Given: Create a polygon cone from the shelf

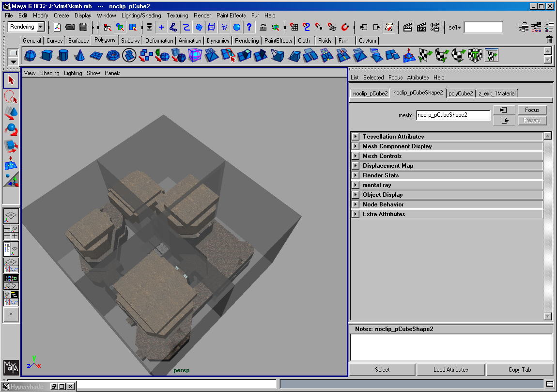Looking at the screenshot, I should tap(79, 55).
